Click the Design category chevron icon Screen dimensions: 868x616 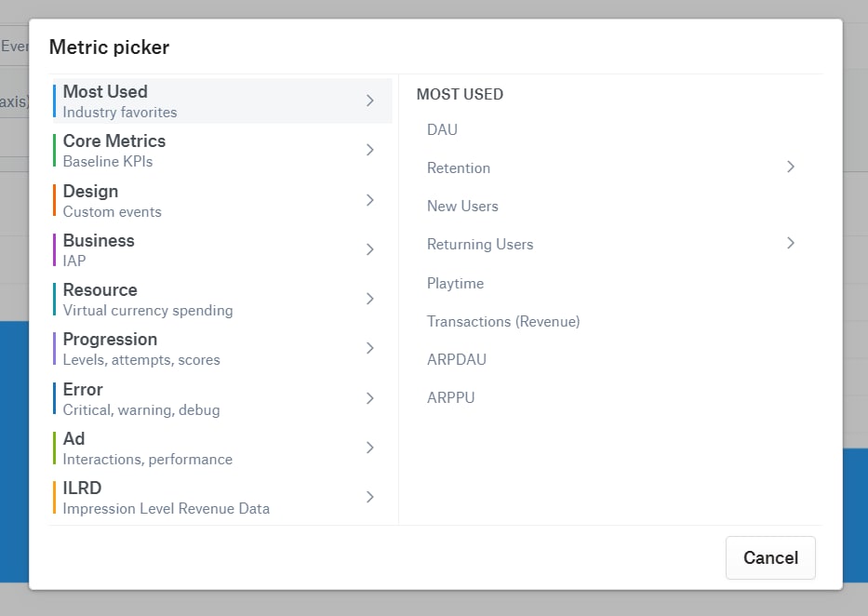(369, 200)
